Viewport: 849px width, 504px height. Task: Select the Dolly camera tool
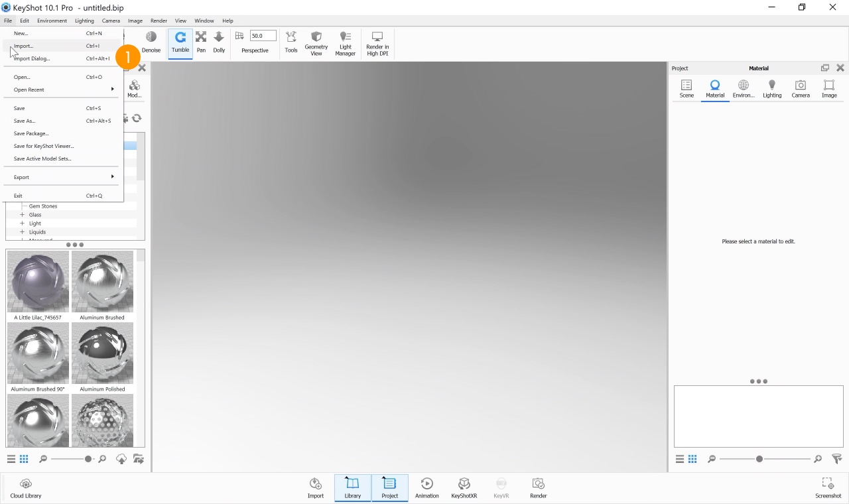(x=219, y=42)
